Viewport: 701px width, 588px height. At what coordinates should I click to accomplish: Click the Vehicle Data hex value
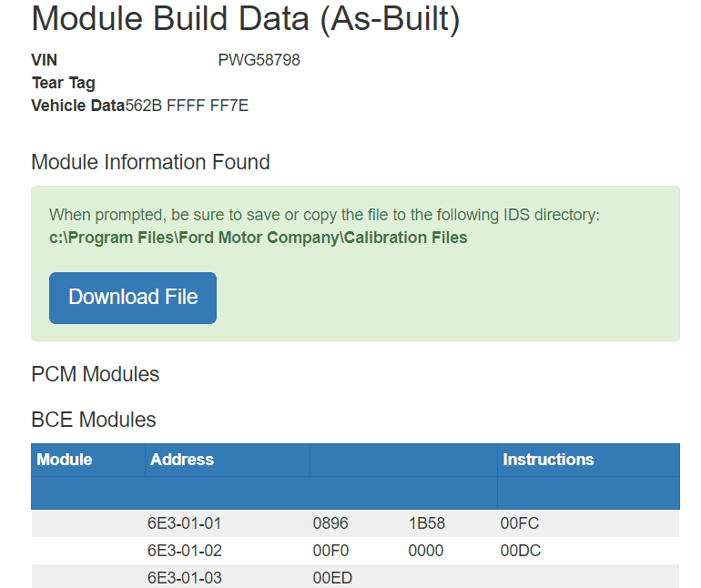coord(187,106)
